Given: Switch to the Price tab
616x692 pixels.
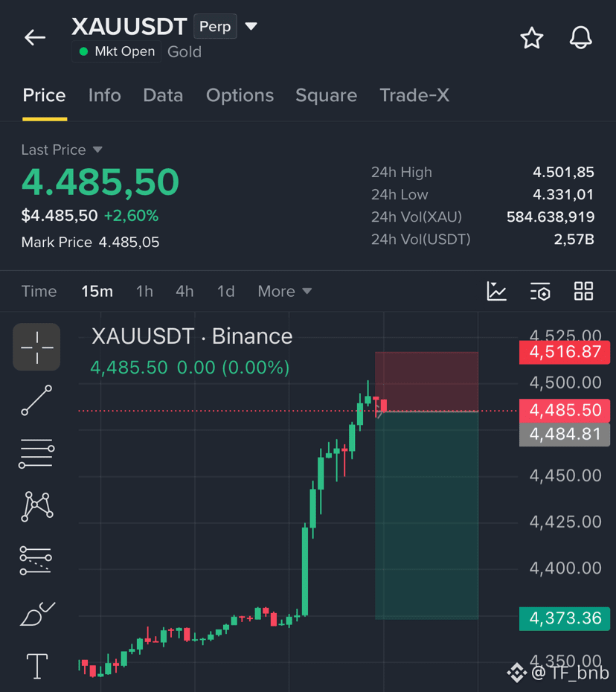Looking at the screenshot, I should (44, 95).
